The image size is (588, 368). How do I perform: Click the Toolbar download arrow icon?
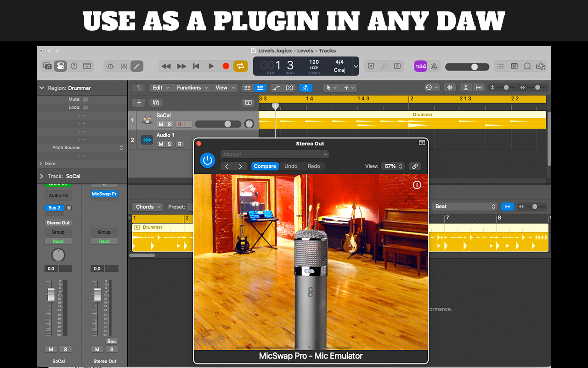pos(87,66)
